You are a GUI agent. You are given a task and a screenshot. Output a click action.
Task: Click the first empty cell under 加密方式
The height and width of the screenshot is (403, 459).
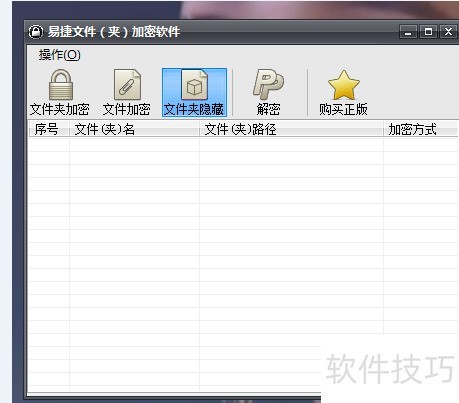[421, 145]
